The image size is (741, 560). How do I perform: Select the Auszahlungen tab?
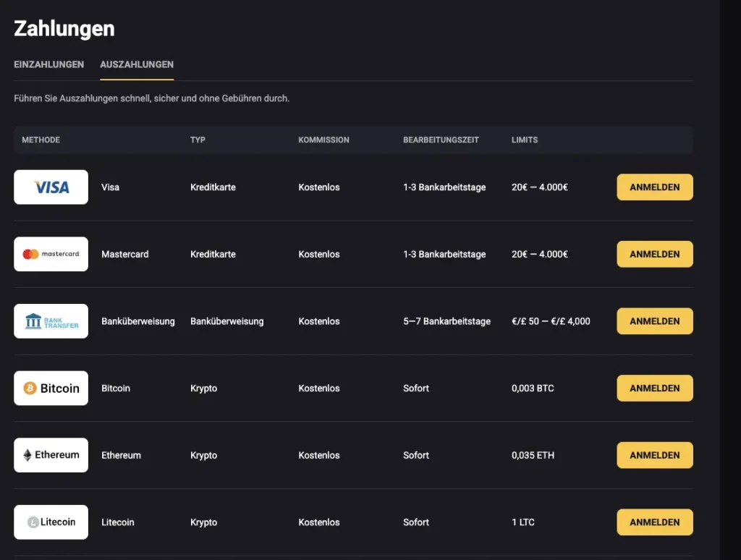tap(137, 64)
